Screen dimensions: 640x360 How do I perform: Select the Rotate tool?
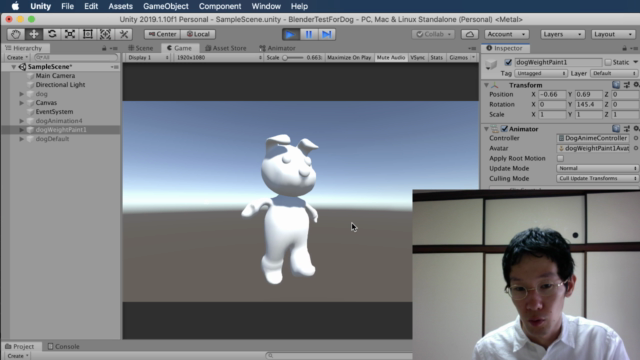52,34
